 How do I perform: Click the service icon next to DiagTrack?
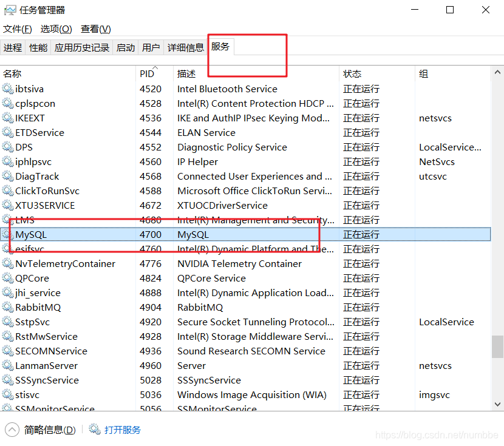click(8, 176)
